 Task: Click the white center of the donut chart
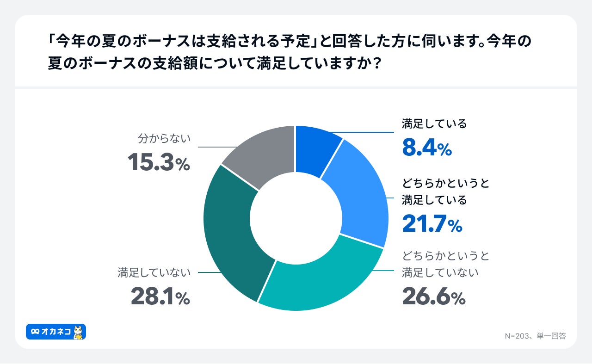click(x=296, y=218)
